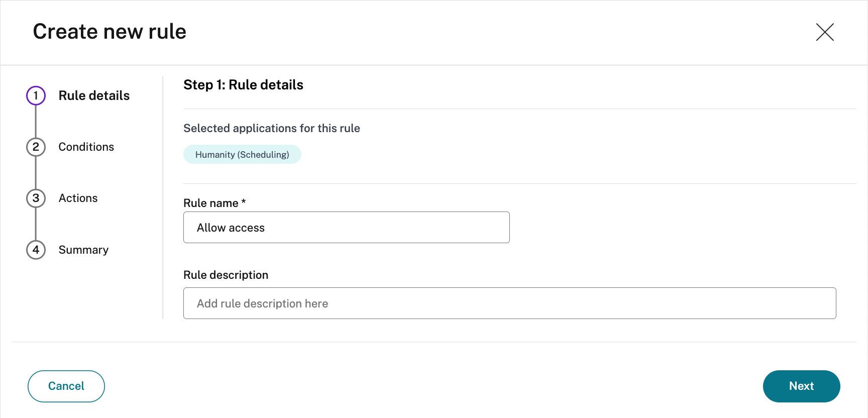The height and width of the screenshot is (418, 868).
Task: Click the Rule name field label
Action: (210, 203)
